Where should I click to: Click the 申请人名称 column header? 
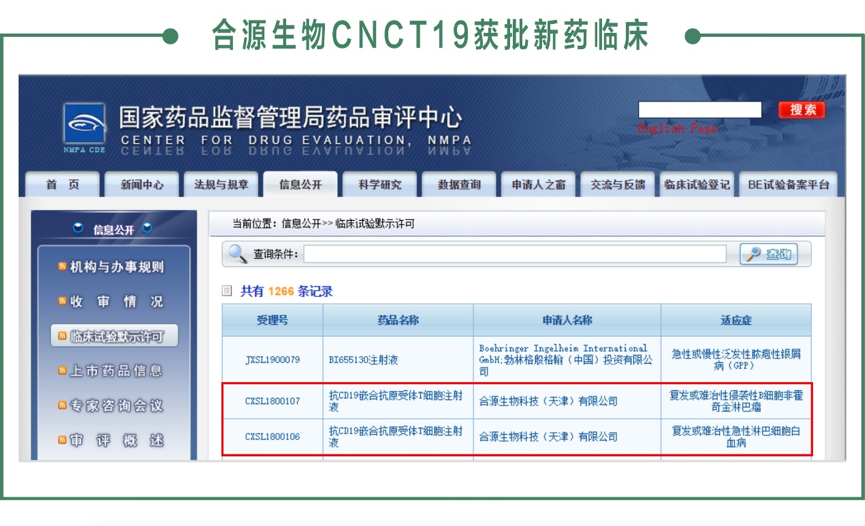pyautogui.click(x=567, y=320)
